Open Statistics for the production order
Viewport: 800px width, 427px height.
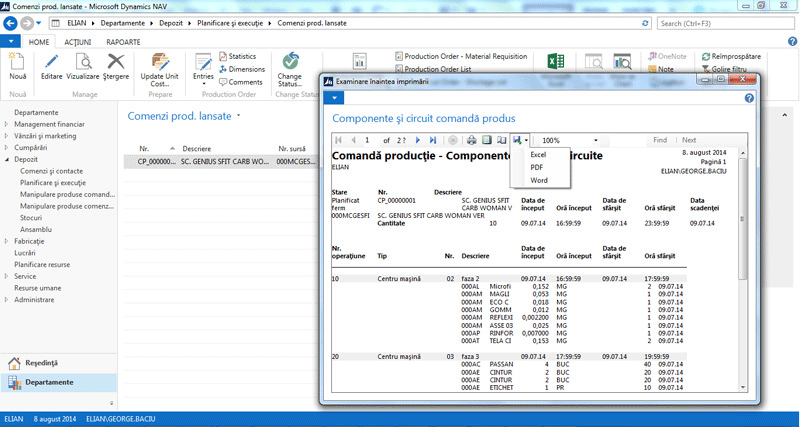237,56
